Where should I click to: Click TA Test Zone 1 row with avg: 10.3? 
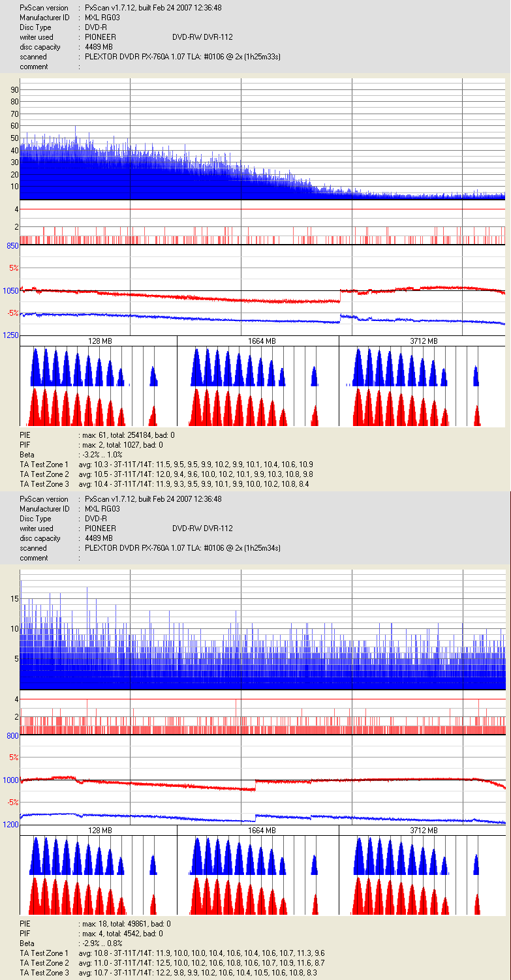click(166, 464)
